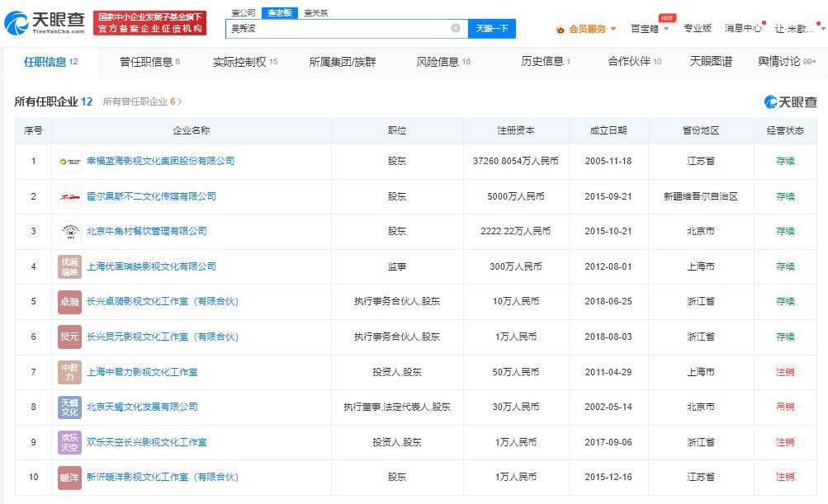Expand the 会员服务 dropdown

(613, 29)
